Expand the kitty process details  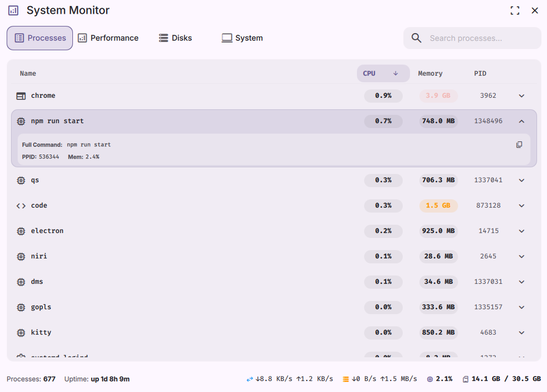521,333
